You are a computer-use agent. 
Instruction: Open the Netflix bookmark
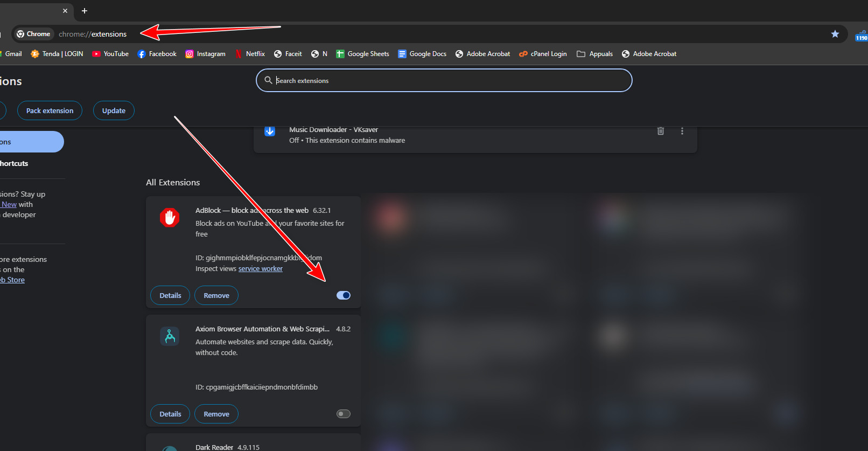250,54
